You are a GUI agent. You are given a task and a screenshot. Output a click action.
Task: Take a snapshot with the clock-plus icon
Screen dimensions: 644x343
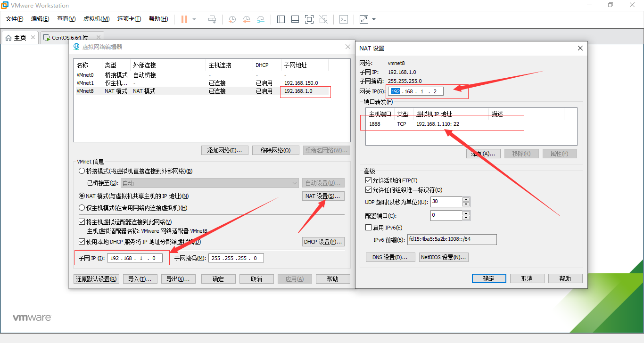coord(232,19)
